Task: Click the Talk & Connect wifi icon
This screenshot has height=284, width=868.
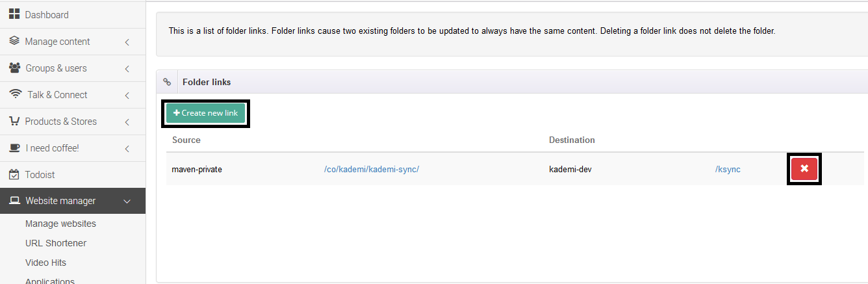Action: [16, 94]
